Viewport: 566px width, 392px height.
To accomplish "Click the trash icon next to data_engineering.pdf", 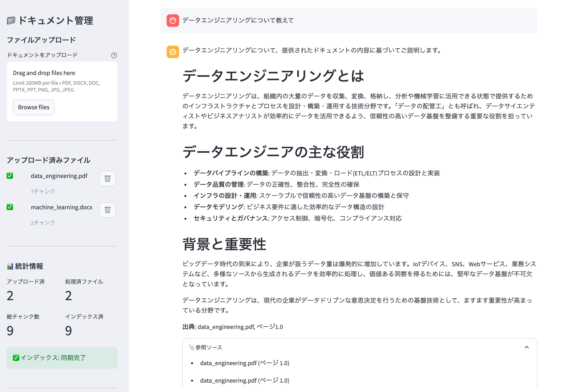I will click(x=107, y=179).
